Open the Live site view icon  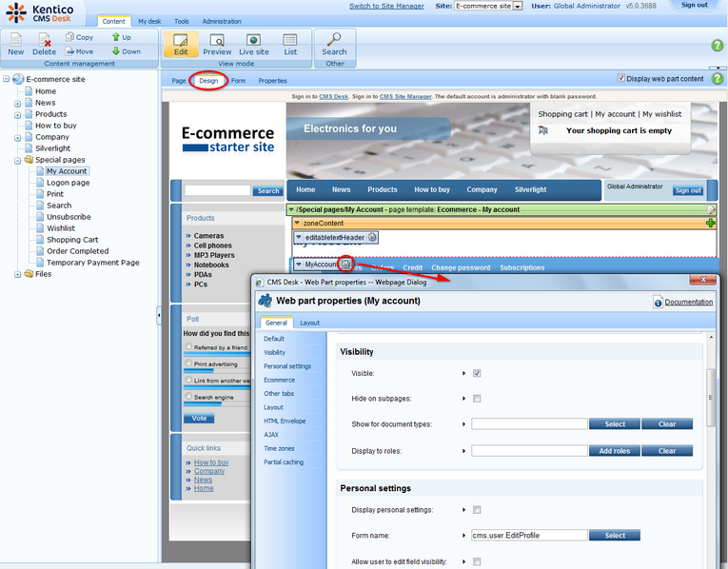[253, 40]
